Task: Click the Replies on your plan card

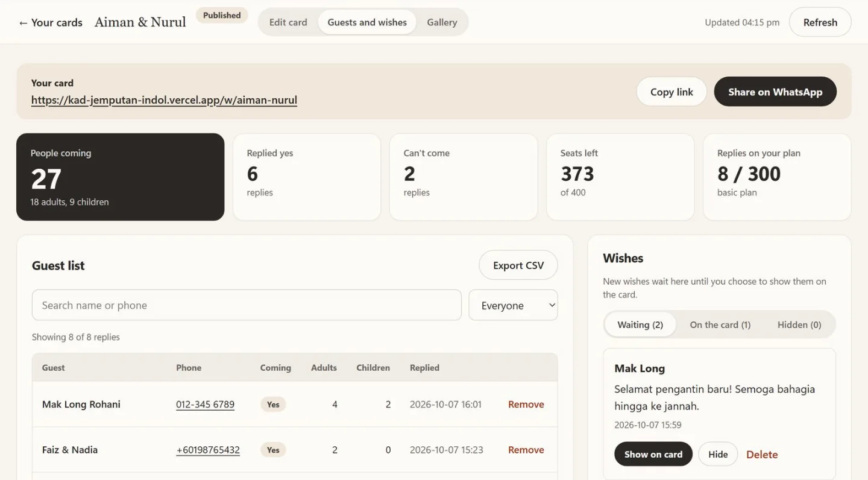Action: (777, 177)
